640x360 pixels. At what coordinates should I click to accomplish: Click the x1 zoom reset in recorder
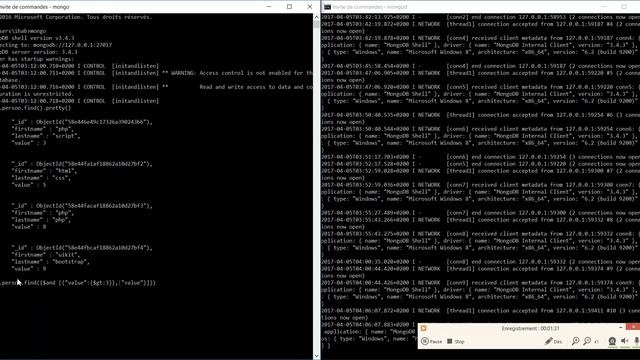pos(596,342)
